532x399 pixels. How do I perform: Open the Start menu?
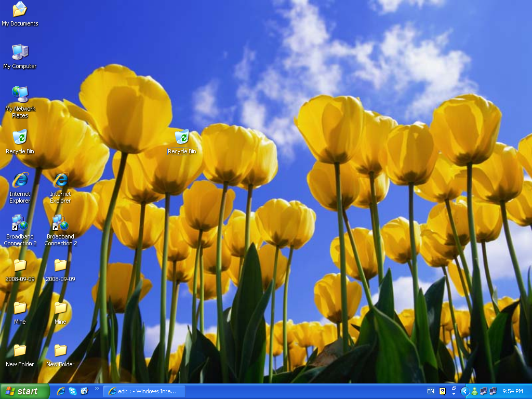(23, 391)
